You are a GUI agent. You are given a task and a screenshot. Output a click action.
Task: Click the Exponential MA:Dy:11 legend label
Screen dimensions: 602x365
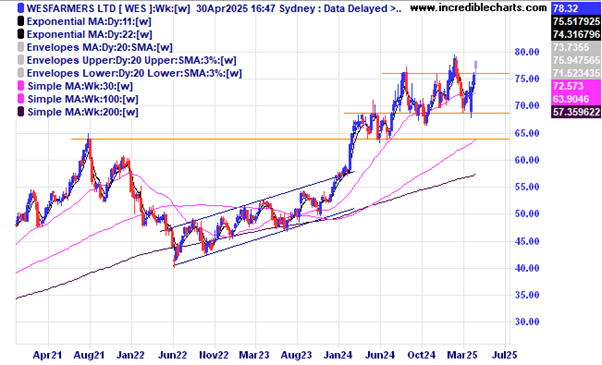pyautogui.click(x=89, y=21)
